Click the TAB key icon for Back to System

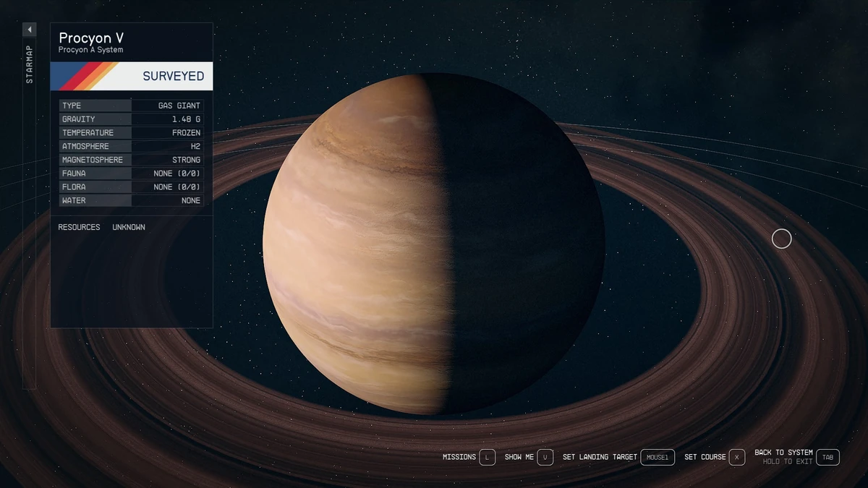(827, 457)
